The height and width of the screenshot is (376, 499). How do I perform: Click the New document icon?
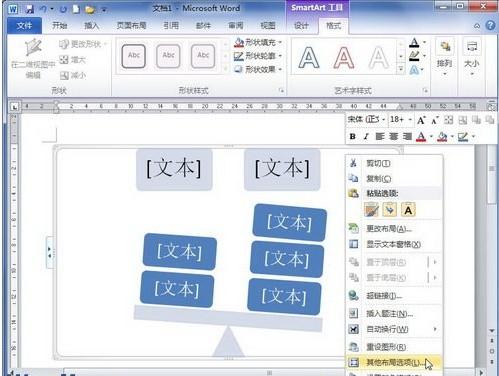(76, 9)
